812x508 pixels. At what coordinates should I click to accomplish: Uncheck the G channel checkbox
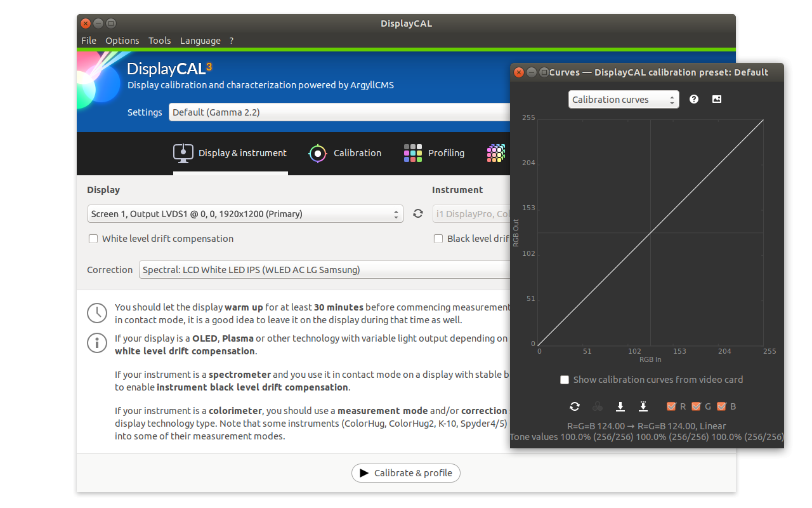(x=696, y=406)
